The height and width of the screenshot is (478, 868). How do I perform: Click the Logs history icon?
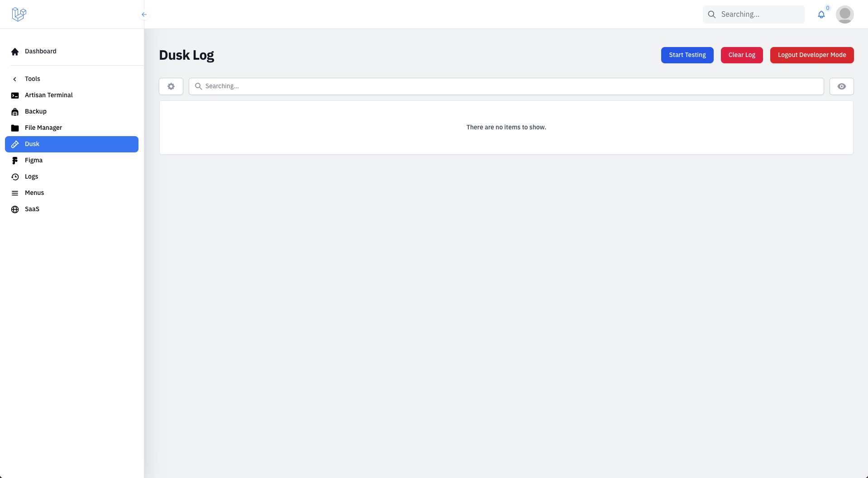(15, 177)
